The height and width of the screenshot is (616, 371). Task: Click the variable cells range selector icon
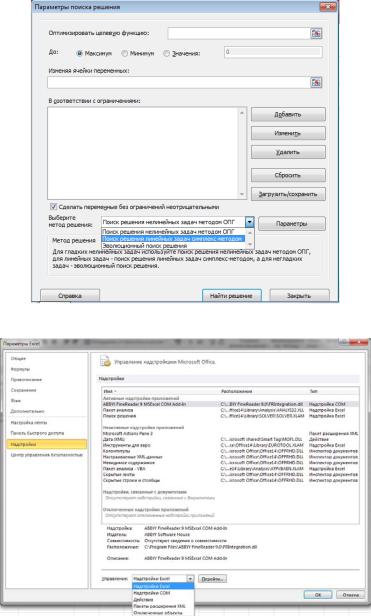(x=316, y=82)
